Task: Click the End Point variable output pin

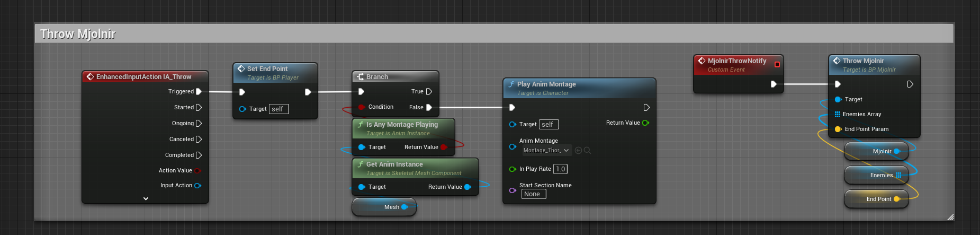Action: click(x=897, y=199)
